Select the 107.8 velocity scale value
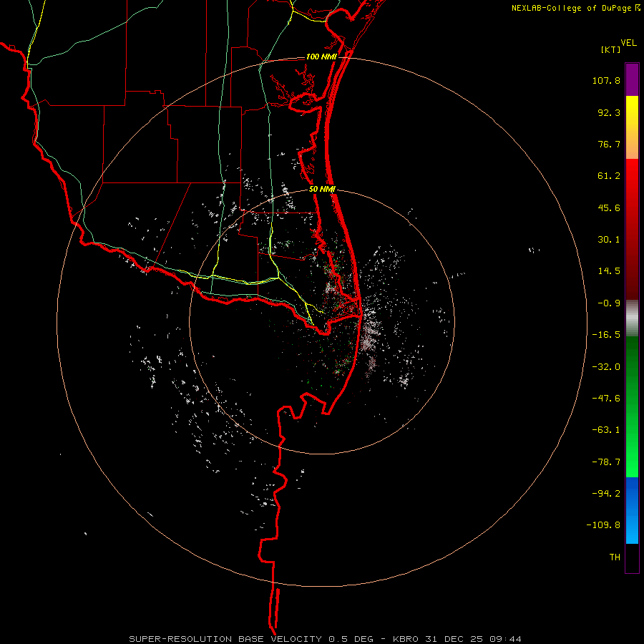Screen dimensions: 644x644 tap(606, 80)
